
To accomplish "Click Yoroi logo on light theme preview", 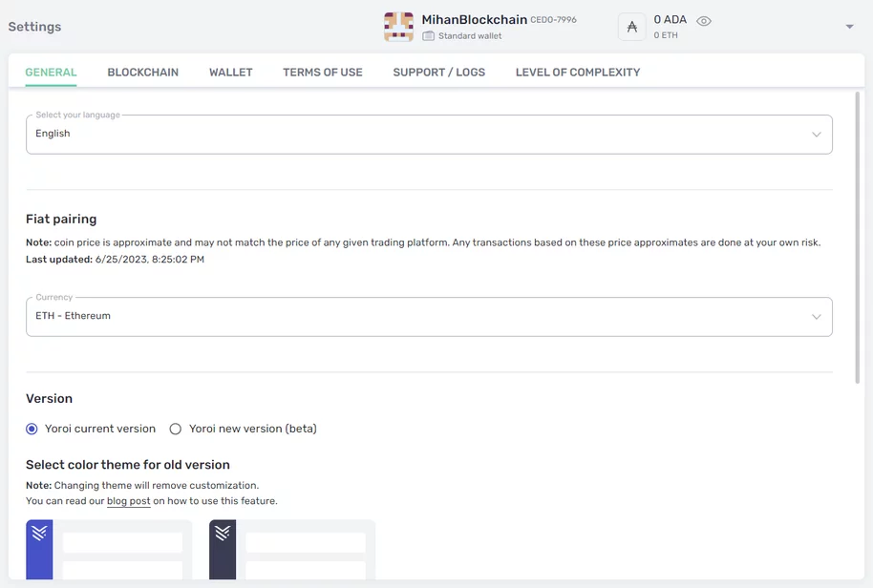I will (x=39, y=534).
